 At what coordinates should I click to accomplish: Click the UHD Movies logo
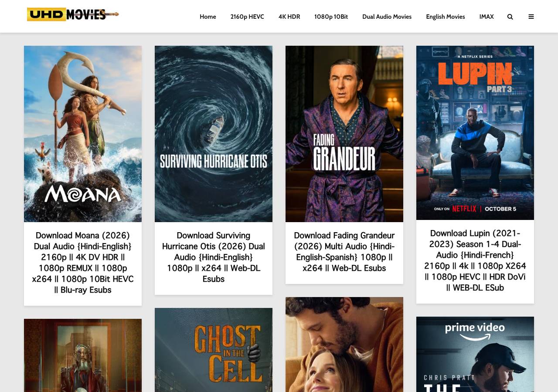point(73,14)
